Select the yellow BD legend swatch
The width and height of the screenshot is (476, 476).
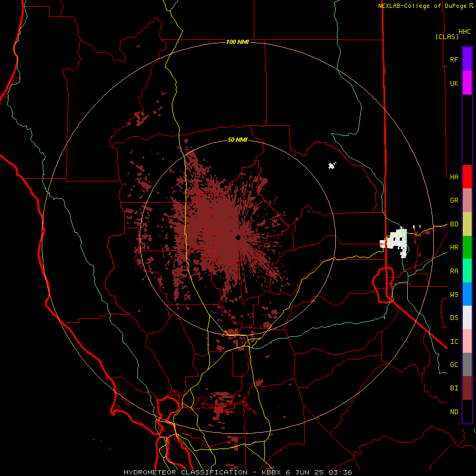467,224
